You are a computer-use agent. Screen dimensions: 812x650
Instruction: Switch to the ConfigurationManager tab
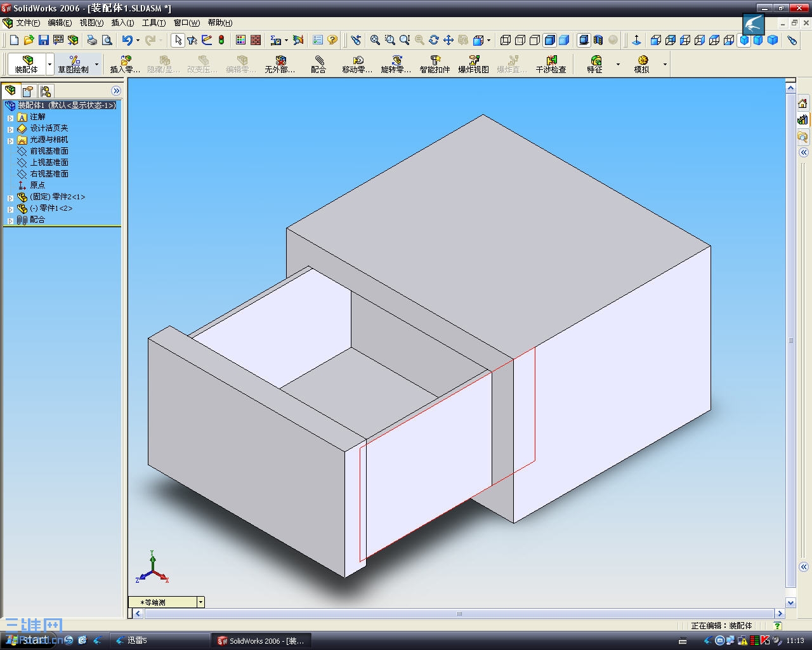[46, 91]
